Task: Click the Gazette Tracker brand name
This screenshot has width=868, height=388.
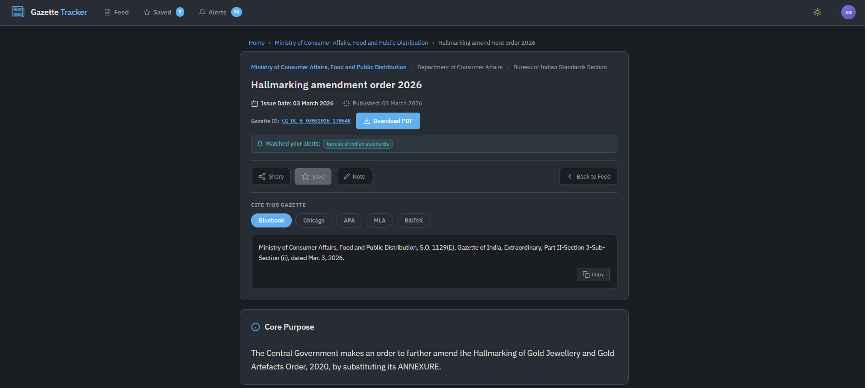Action: point(59,12)
